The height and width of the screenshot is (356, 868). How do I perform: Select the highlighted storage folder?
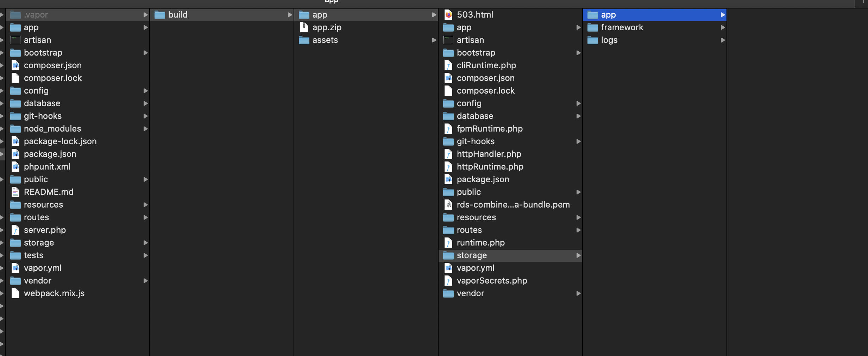(x=511, y=255)
